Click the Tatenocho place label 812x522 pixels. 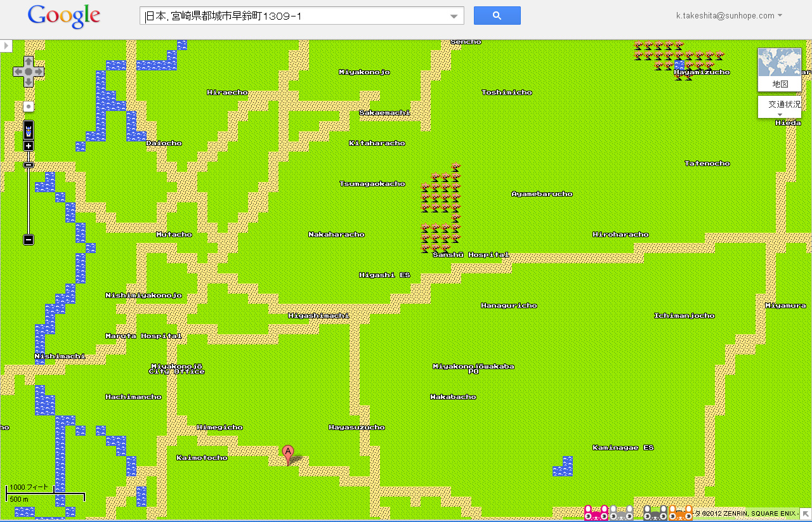pyautogui.click(x=707, y=164)
